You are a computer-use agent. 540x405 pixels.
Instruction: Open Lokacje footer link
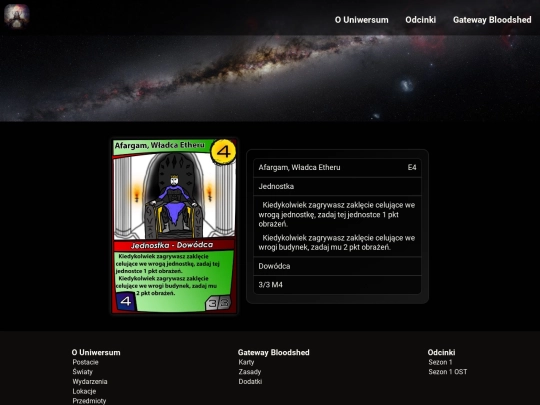pyautogui.click(x=84, y=391)
